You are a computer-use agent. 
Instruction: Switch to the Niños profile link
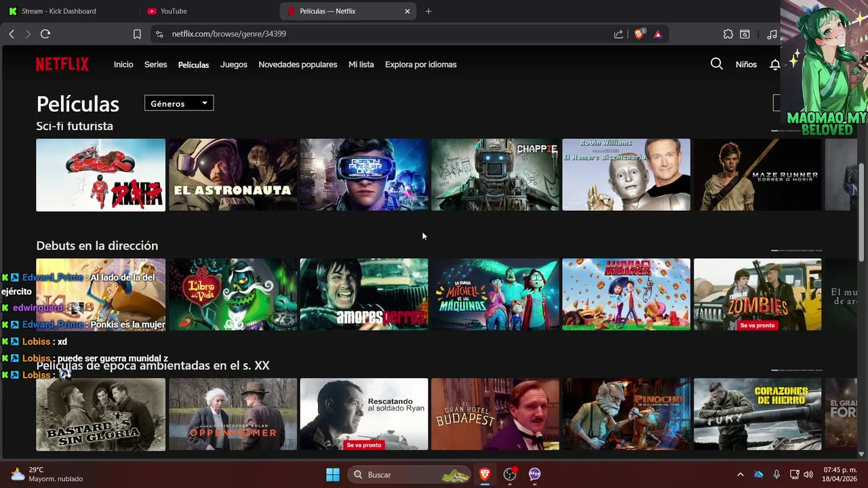click(746, 64)
